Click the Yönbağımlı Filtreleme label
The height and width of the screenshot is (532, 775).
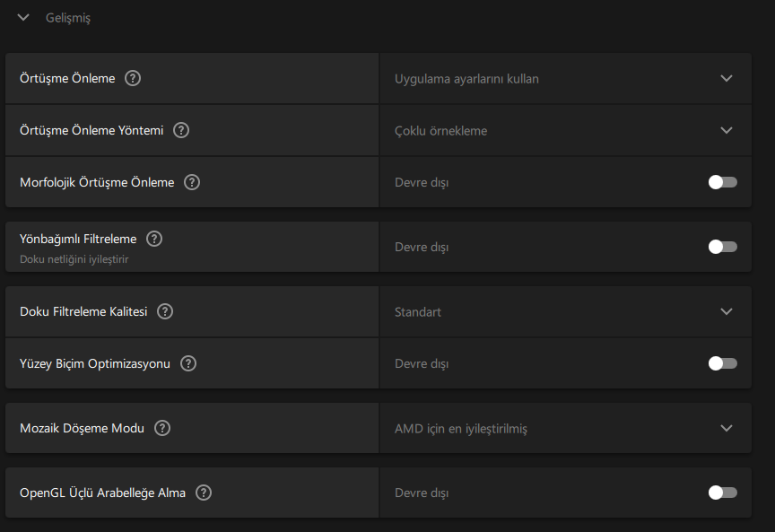pos(78,240)
